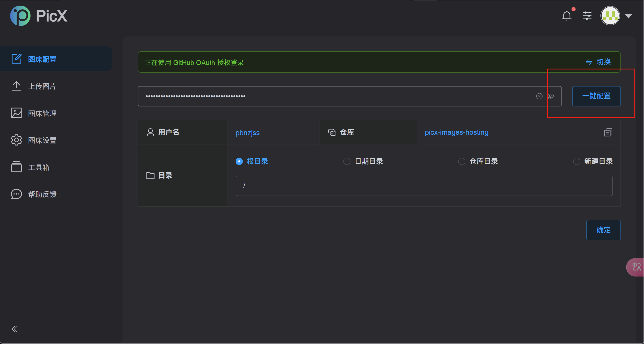
Task: Collapse the sidebar with the double chevron
Action: [15, 329]
